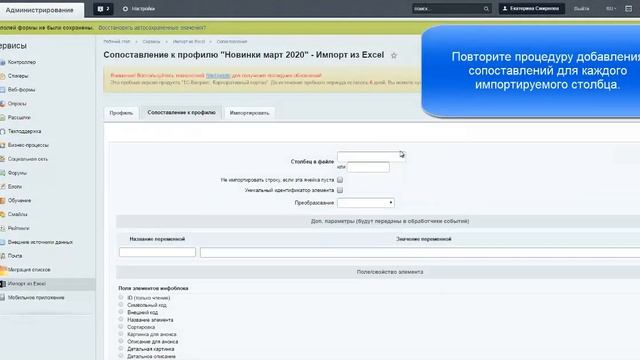Image resolution: width=640 pixels, height=360 pixels.
Task: Click the panel icon at the far right of the top bar
Action: pos(629,9)
